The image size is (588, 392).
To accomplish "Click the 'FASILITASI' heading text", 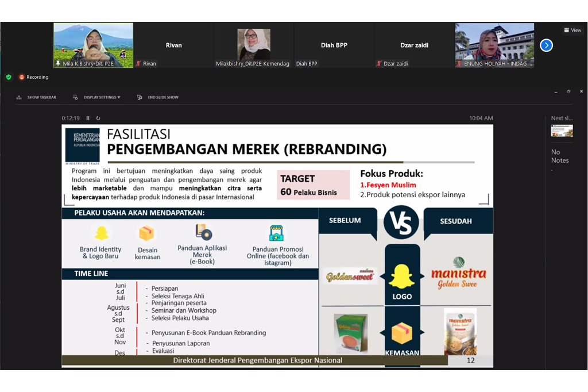I will click(139, 134).
